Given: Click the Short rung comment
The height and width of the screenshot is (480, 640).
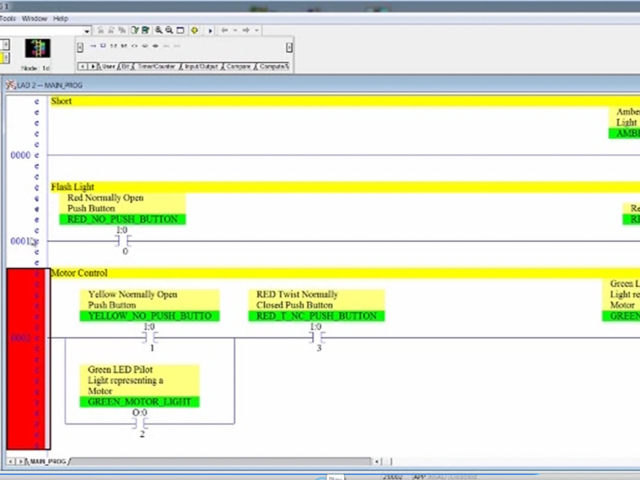Looking at the screenshot, I should [x=61, y=101].
